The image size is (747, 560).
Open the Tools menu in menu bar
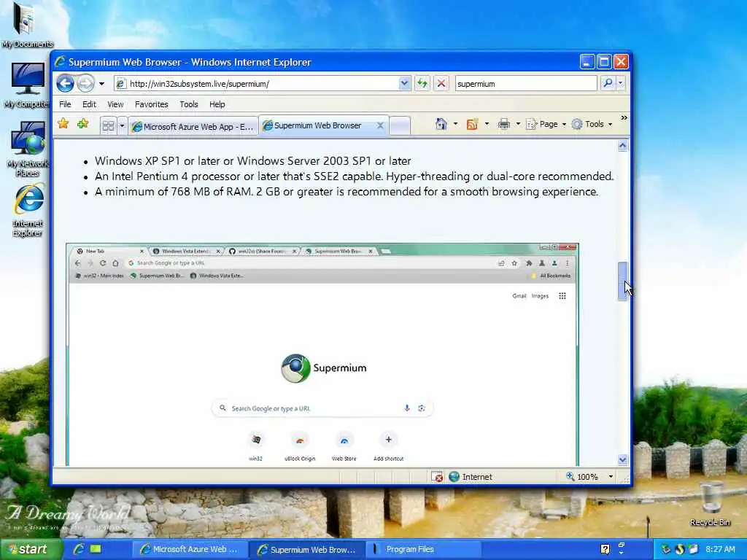(189, 104)
